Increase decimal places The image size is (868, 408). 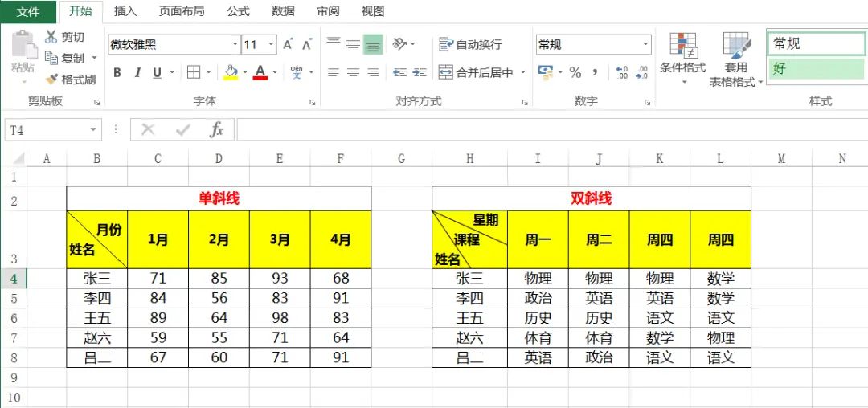(621, 72)
